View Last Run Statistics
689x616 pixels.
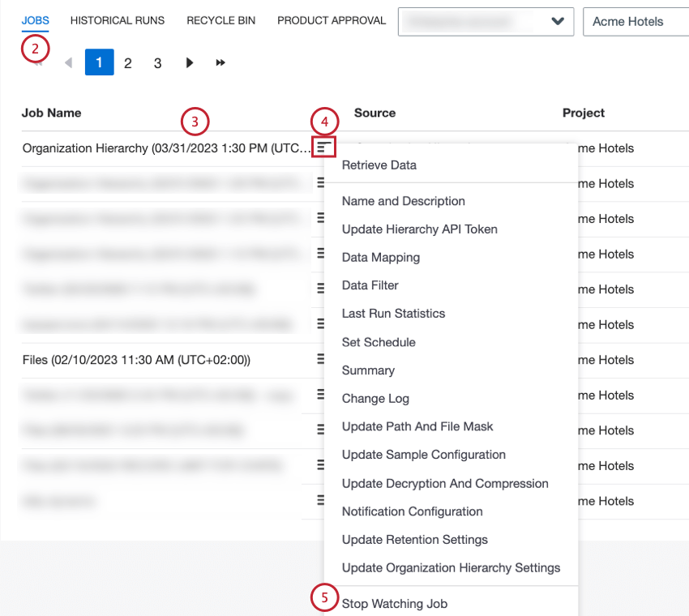coord(393,314)
